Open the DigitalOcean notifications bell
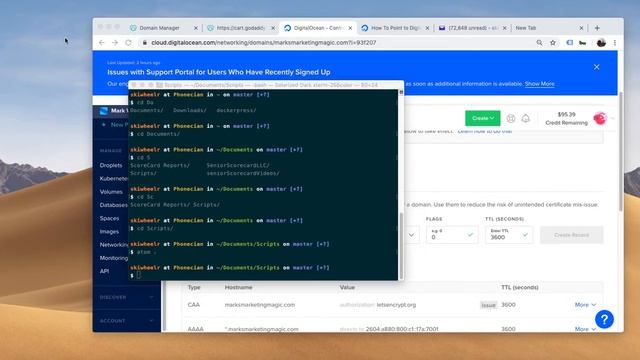 coord(525,118)
